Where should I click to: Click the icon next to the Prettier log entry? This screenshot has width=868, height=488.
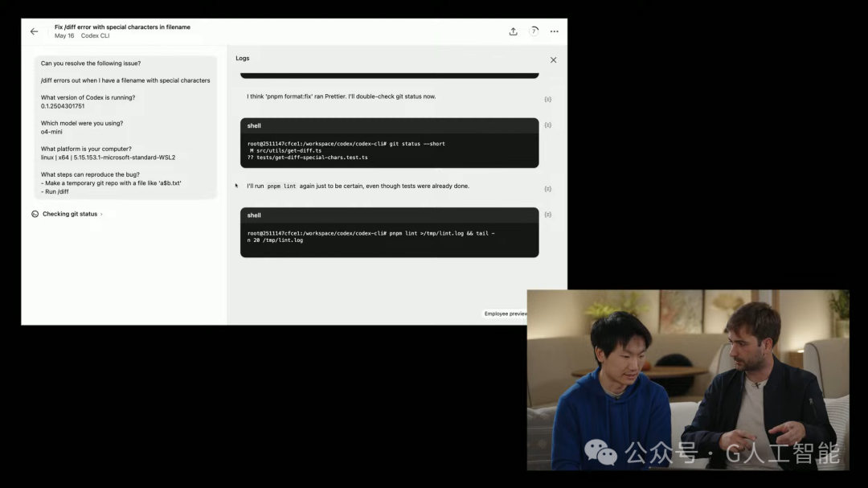547,98
